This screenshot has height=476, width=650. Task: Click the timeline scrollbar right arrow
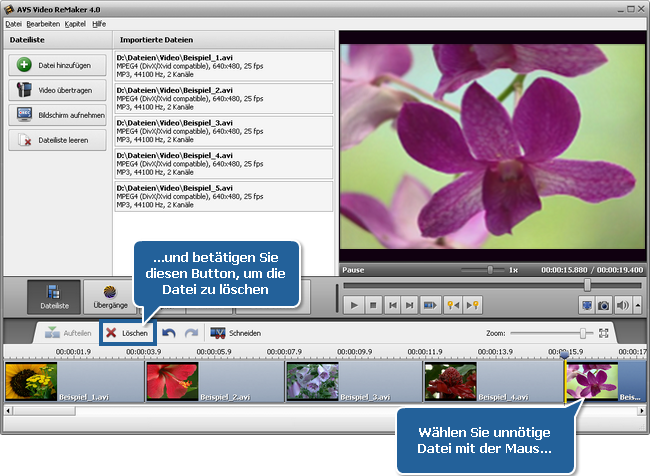point(642,411)
